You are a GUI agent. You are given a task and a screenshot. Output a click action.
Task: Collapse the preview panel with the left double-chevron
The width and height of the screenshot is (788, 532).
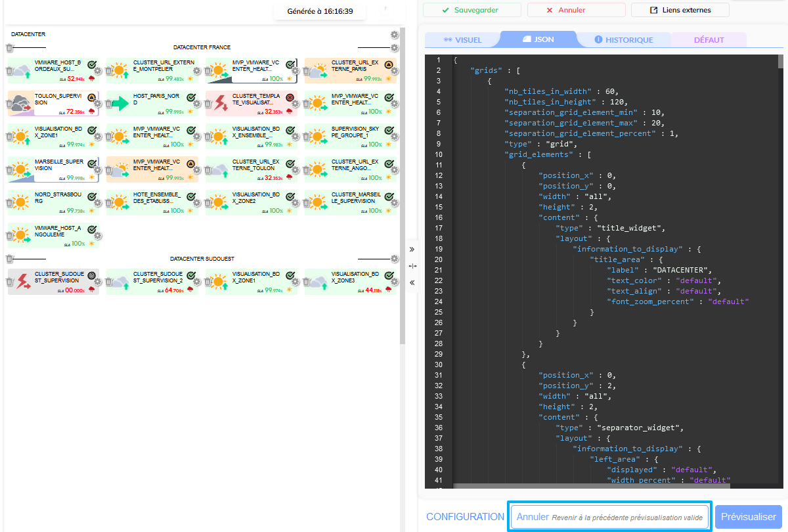pyautogui.click(x=412, y=282)
